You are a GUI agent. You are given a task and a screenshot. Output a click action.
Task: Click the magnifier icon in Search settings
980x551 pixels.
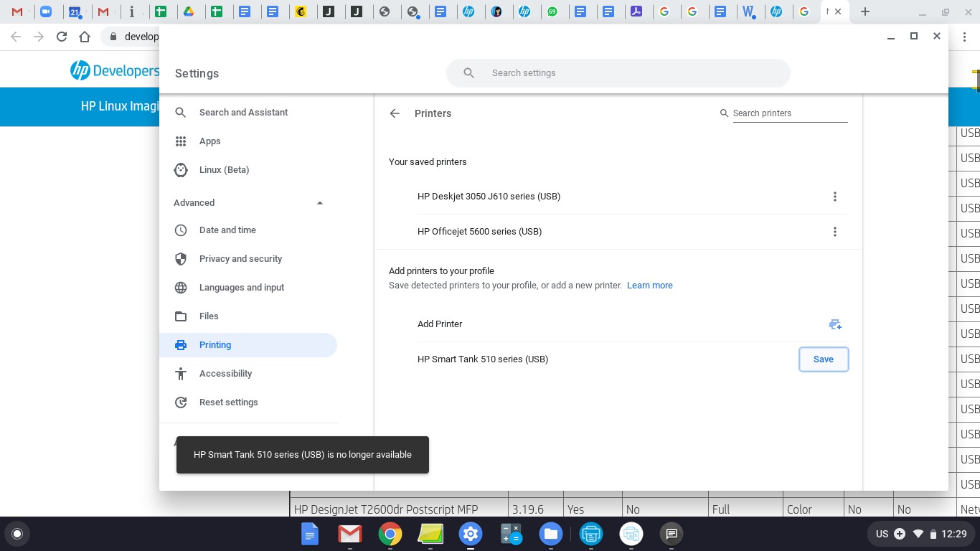pos(468,73)
